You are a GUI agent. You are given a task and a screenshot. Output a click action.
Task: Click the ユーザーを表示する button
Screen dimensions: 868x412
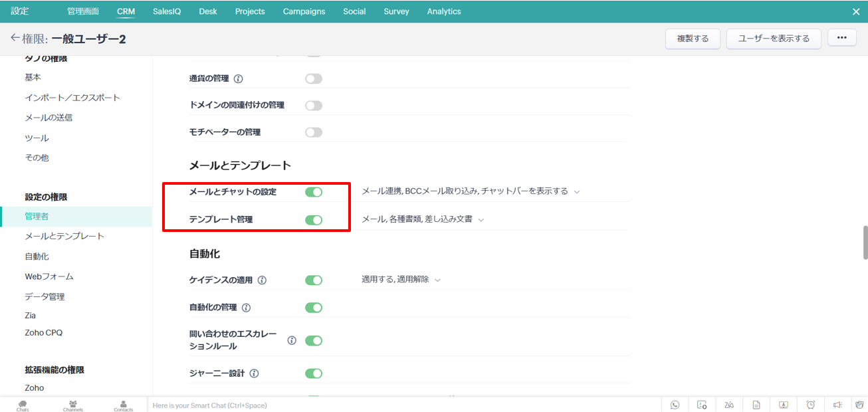coord(774,39)
